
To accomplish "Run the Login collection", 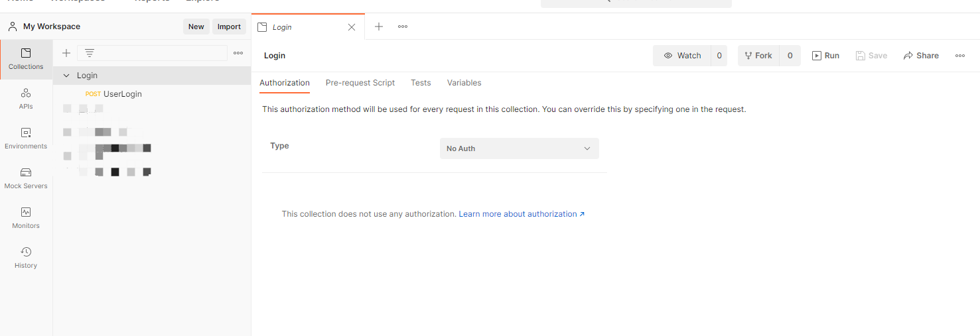I will [x=825, y=56].
